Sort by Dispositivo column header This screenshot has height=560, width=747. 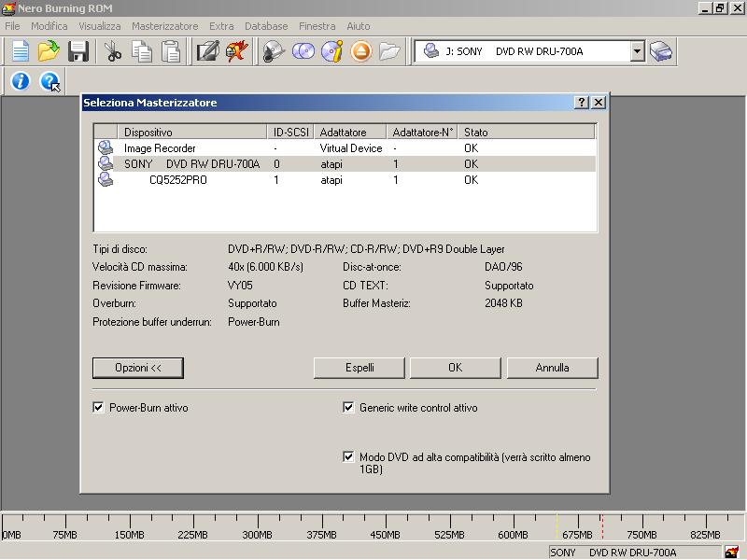tap(191, 132)
